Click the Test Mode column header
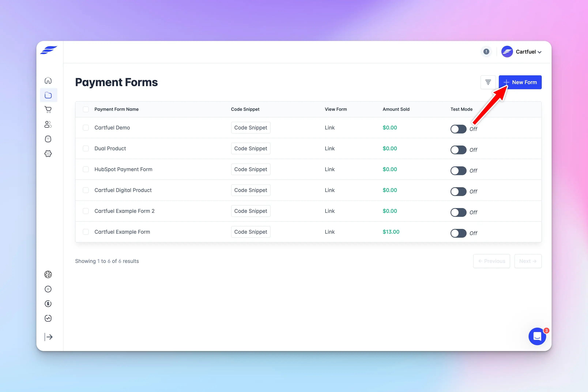Image resolution: width=588 pixels, height=392 pixels. coord(461,109)
